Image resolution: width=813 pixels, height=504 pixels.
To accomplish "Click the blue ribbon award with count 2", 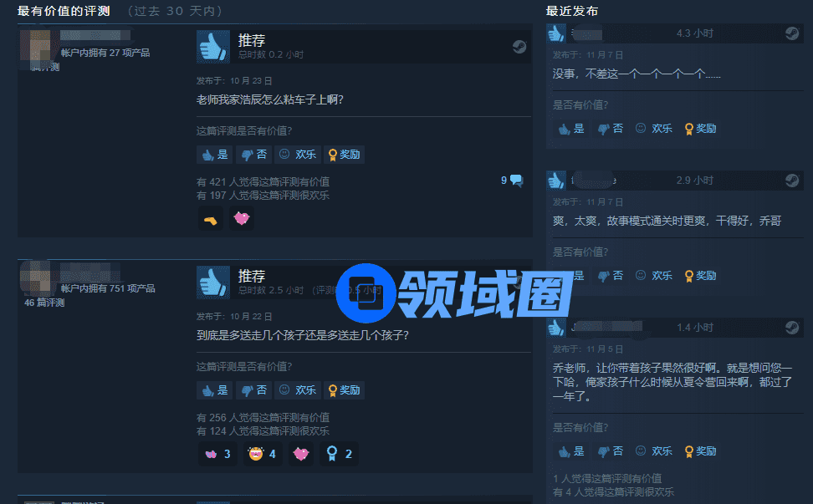I will (x=339, y=454).
